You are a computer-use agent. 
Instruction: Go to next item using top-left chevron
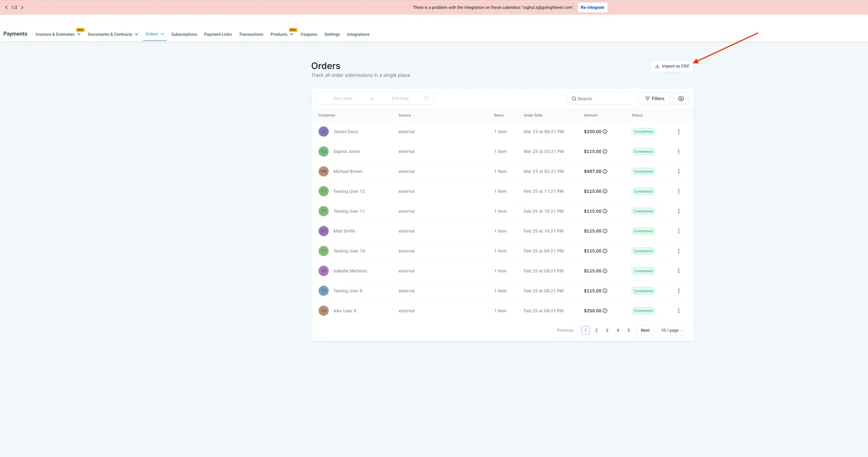click(22, 8)
